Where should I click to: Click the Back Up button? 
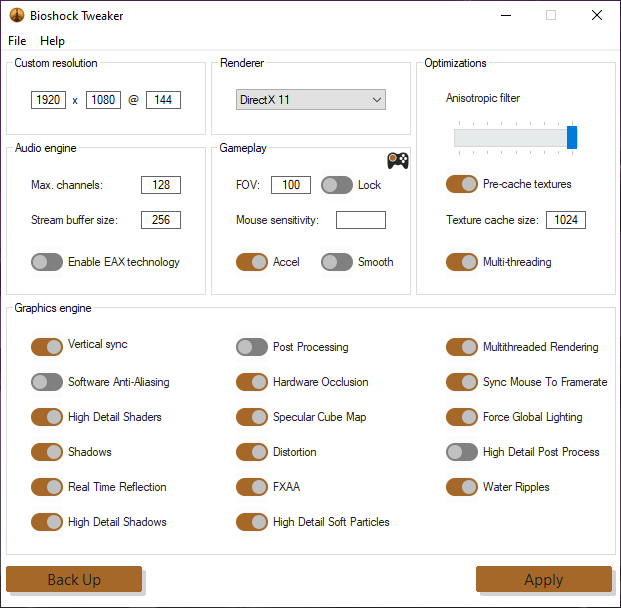click(x=74, y=579)
